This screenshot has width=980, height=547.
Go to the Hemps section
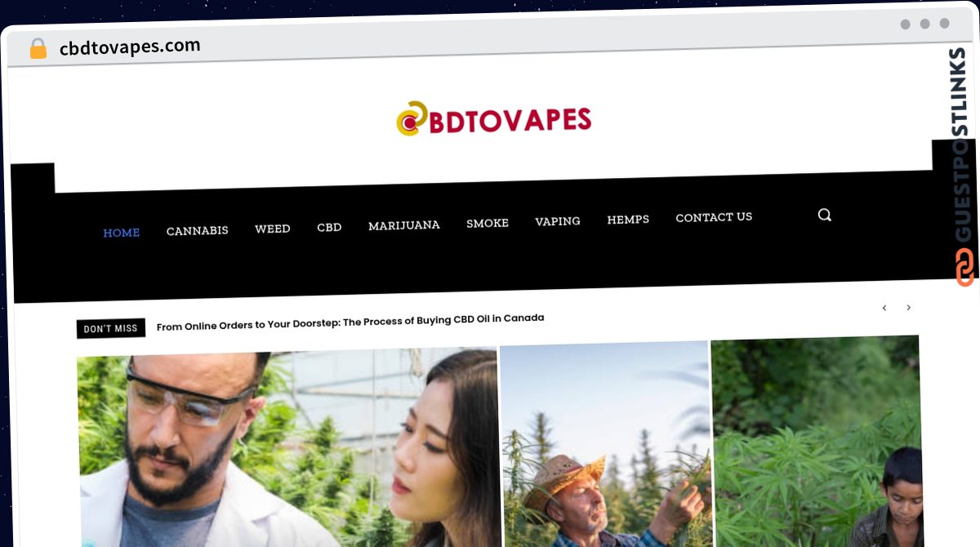[628, 220]
